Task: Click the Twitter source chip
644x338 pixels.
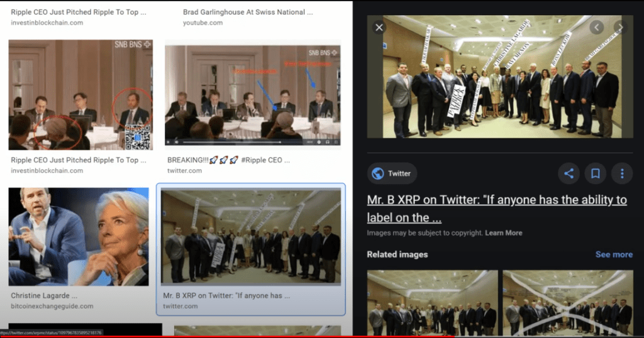Action: tap(392, 173)
